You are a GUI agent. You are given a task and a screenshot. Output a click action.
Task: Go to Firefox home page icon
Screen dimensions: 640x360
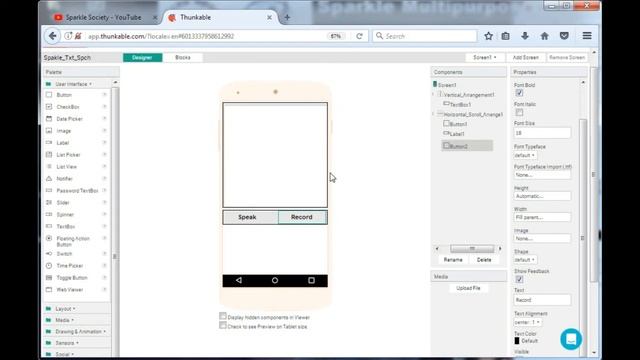[x=544, y=36]
